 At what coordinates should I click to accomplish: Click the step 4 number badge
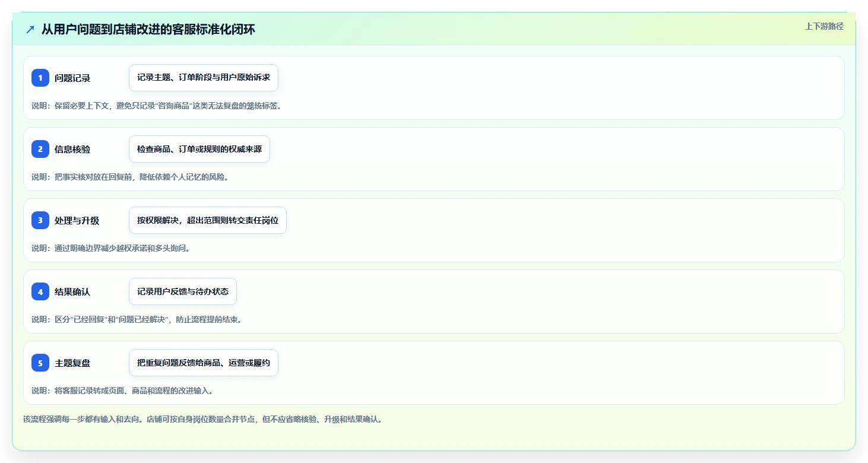click(40, 291)
